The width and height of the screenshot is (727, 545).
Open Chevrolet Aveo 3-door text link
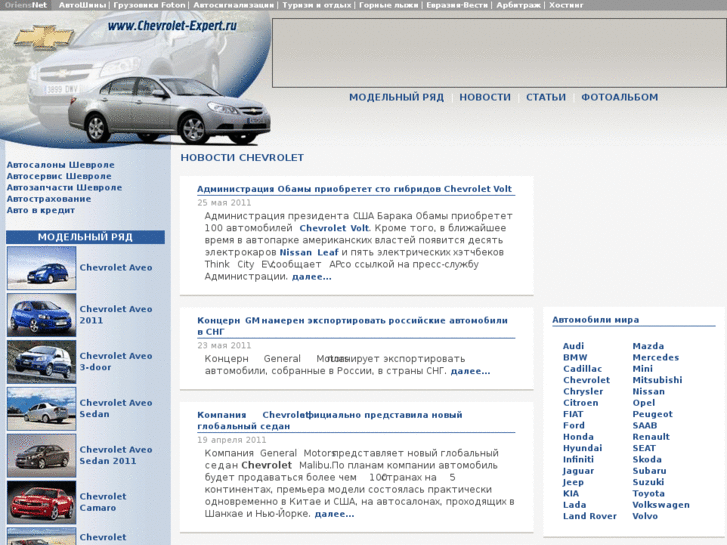[116, 361]
